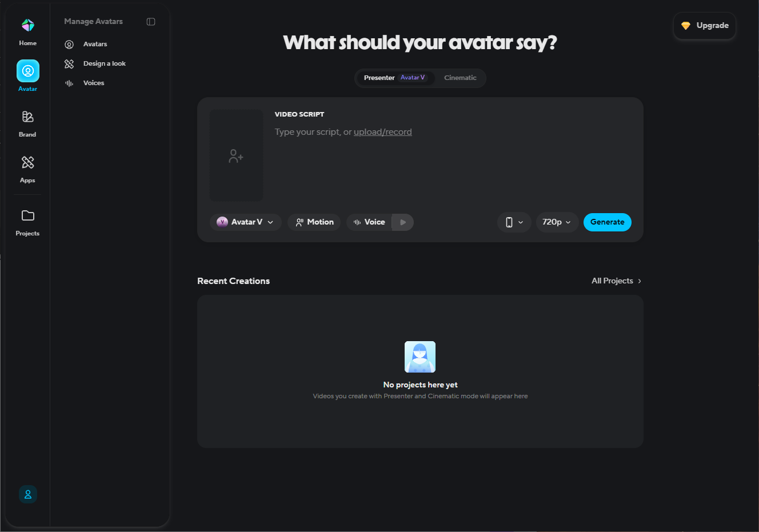
Task: Click the user profile icon at bottom
Action: pos(28,494)
